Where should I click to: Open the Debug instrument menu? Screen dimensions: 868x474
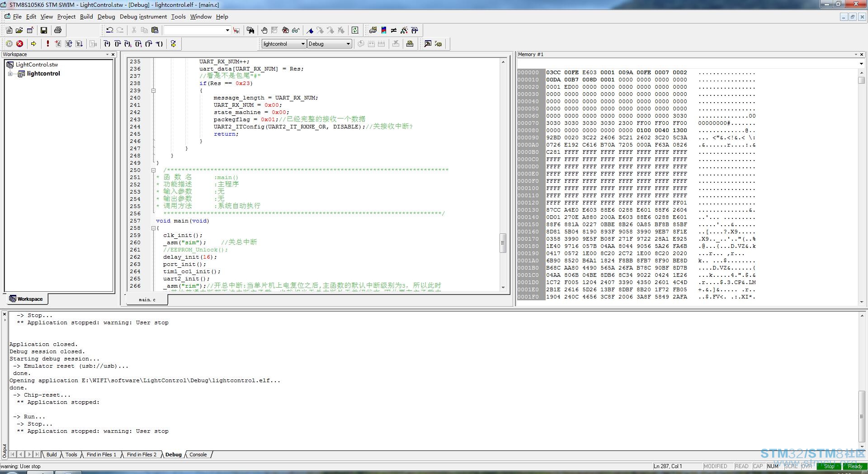coord(143,17)
